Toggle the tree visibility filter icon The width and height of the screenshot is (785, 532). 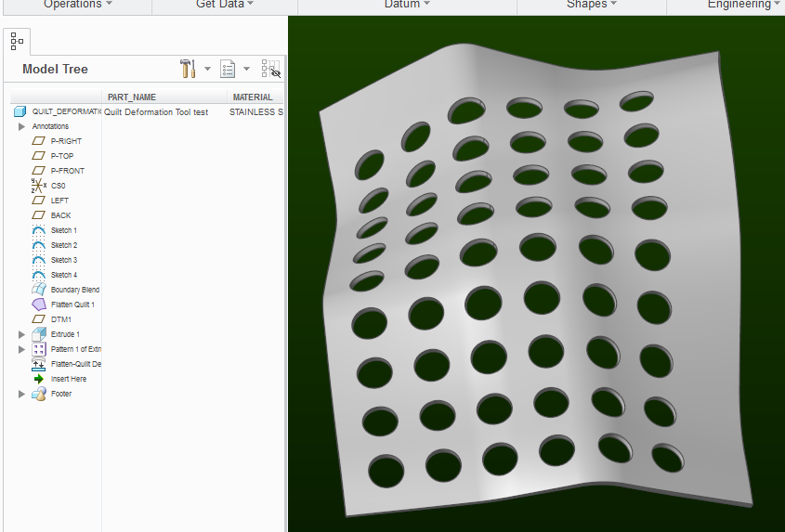pos(271,69)
